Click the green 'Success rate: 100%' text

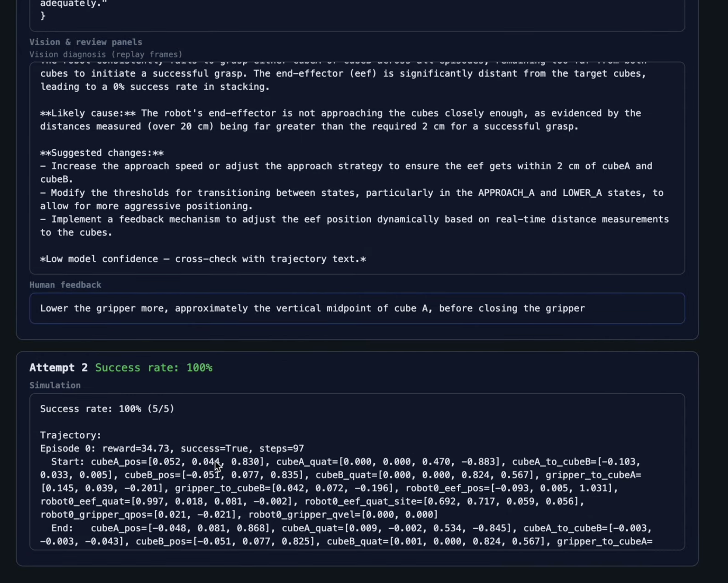[x=154, y=367]
